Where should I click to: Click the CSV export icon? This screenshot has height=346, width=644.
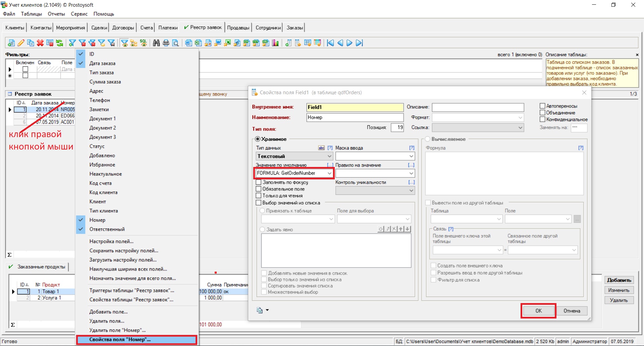pos(247,43)
